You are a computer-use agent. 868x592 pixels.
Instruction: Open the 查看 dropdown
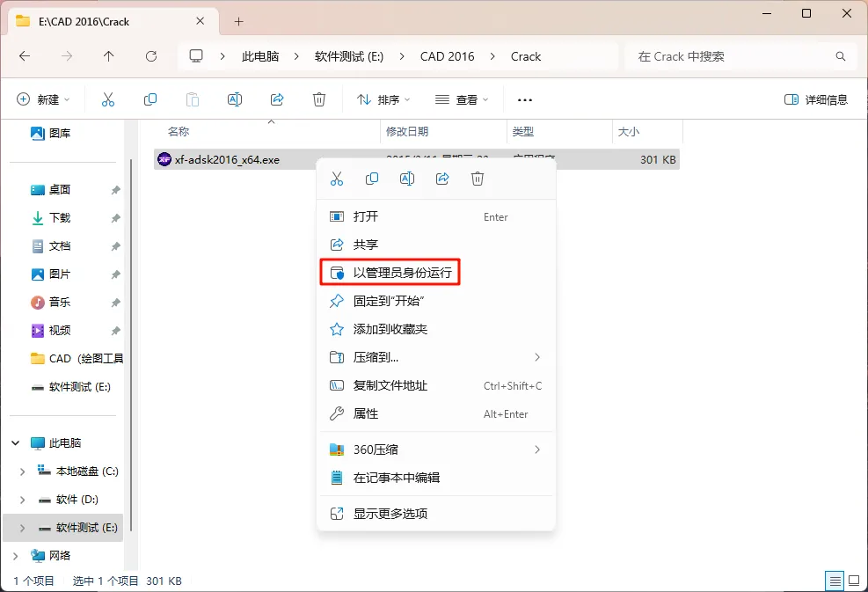[462, 99]
